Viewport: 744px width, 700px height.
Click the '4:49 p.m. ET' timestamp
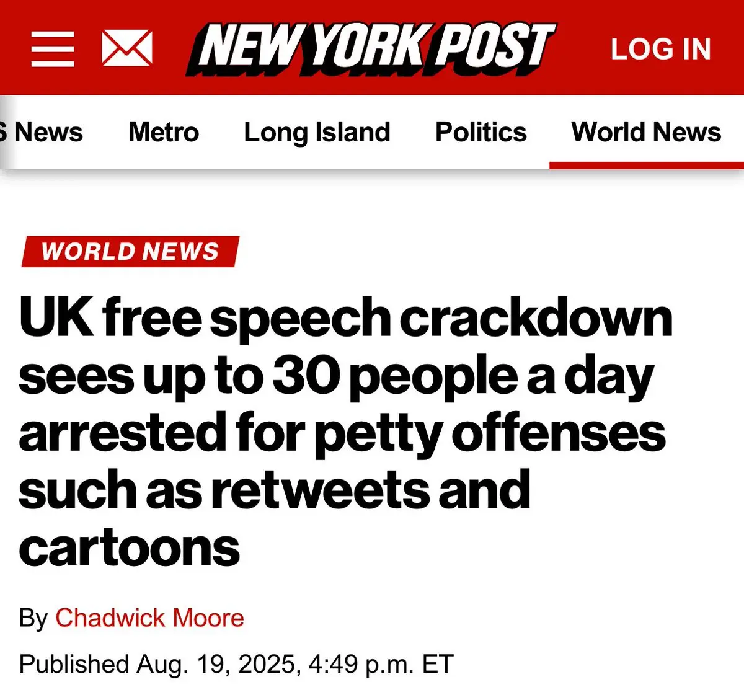click(x=381, y=664)
